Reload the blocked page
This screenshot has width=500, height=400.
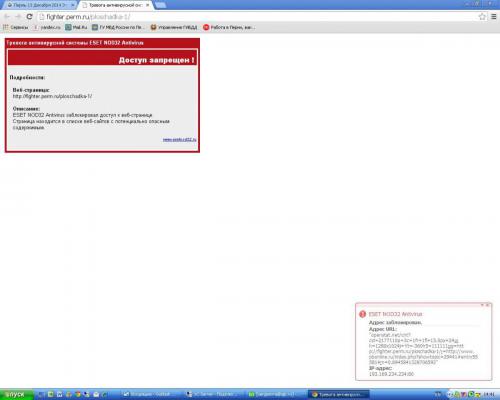tap(29, 17)
